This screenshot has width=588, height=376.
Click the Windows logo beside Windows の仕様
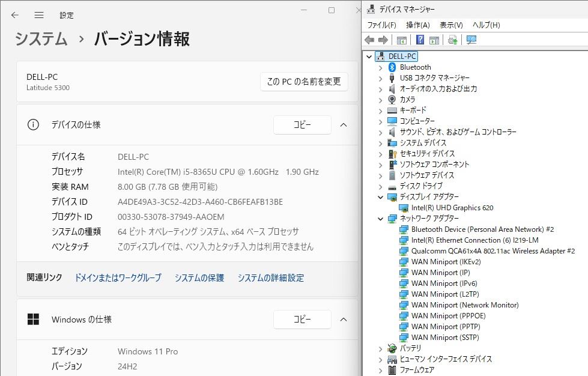33,320
